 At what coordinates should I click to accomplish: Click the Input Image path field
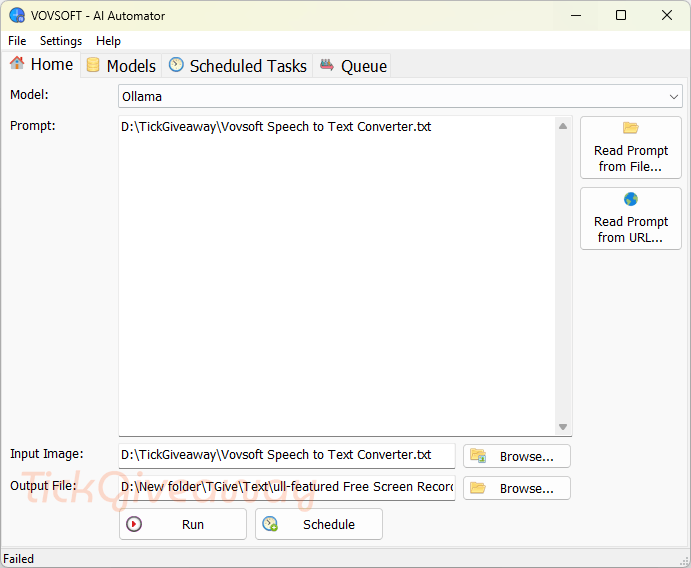pyautogui.click(x=287, y=455)
